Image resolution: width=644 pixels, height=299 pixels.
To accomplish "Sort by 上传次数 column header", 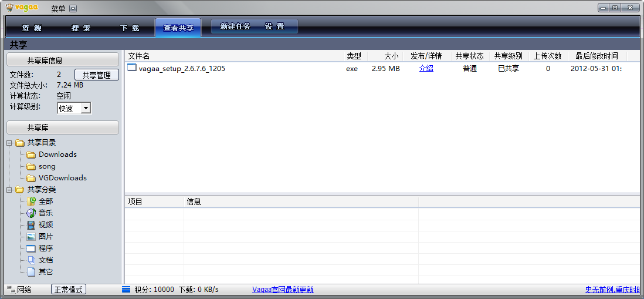I will 548,56.
